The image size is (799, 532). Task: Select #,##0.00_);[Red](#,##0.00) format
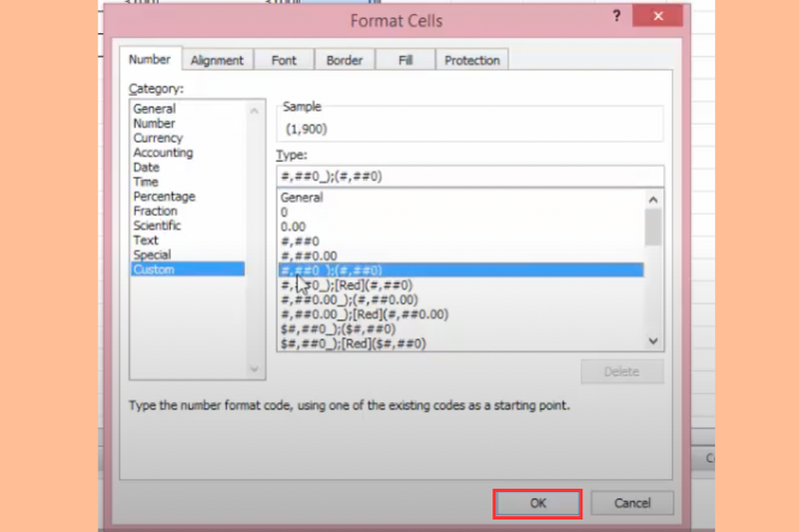pos(461,314)
